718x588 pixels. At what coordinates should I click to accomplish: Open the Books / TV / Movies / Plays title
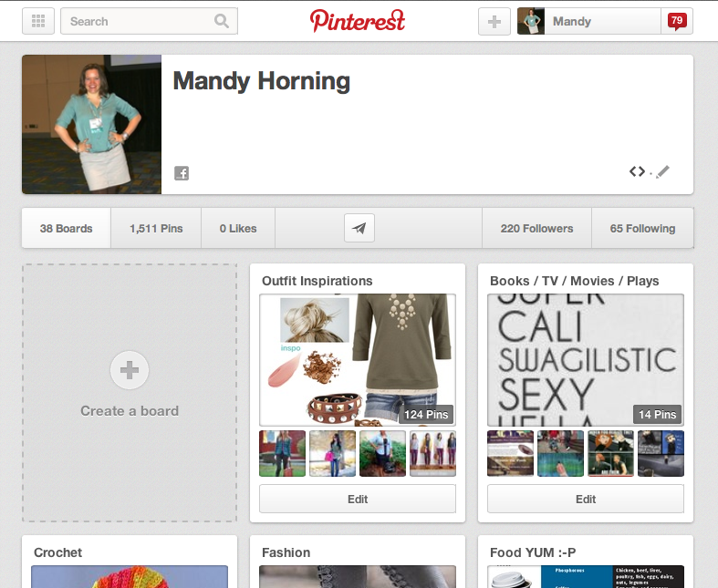point(574,281)
